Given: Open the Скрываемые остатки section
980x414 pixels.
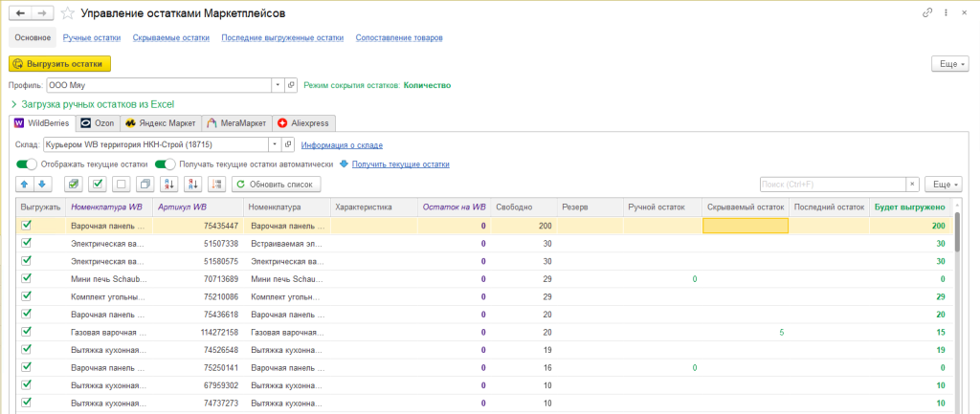Looking at the screenshot, I should (170, 37).
